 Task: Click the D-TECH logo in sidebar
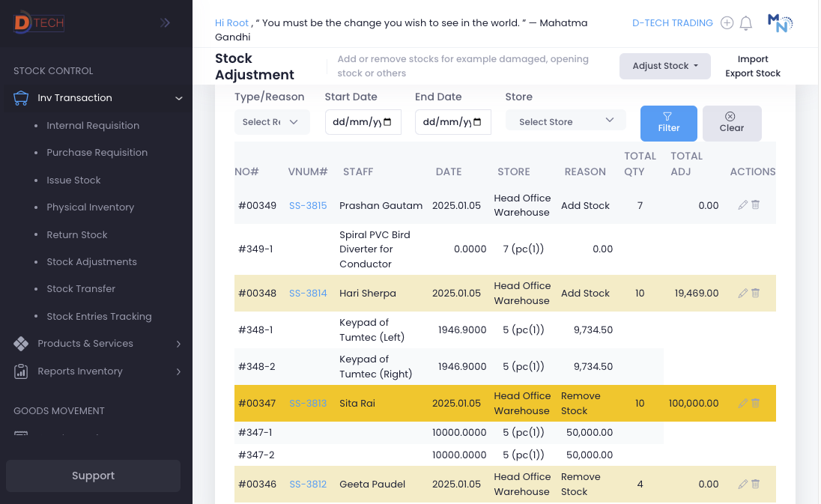point(37,22)
